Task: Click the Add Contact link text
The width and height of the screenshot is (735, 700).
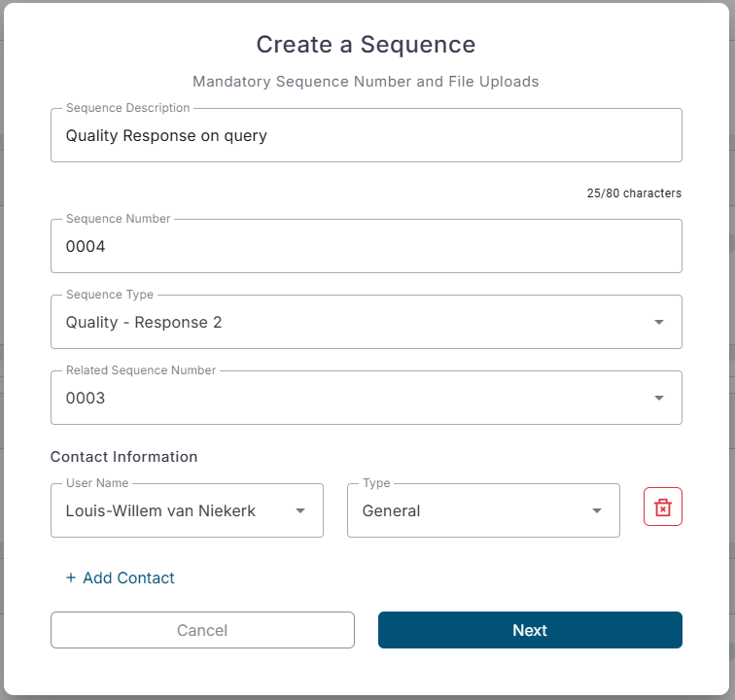Action: click(x=128, y=577)
